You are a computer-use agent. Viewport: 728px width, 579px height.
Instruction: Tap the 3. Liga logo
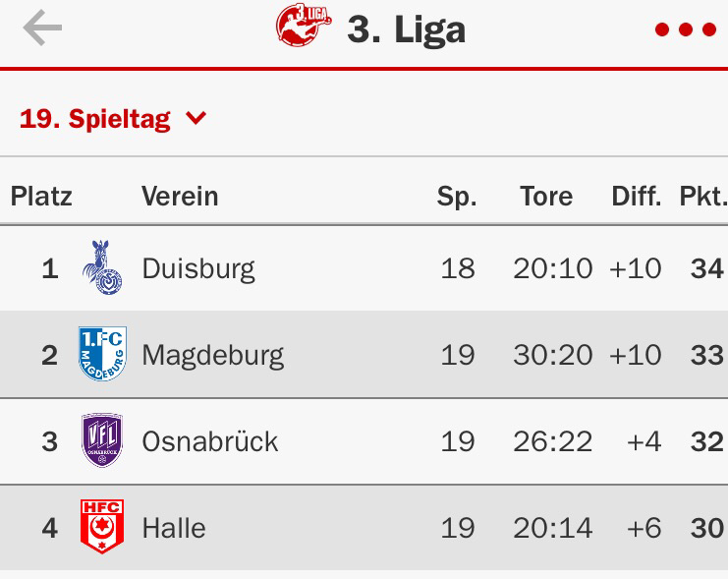(304, 26)
